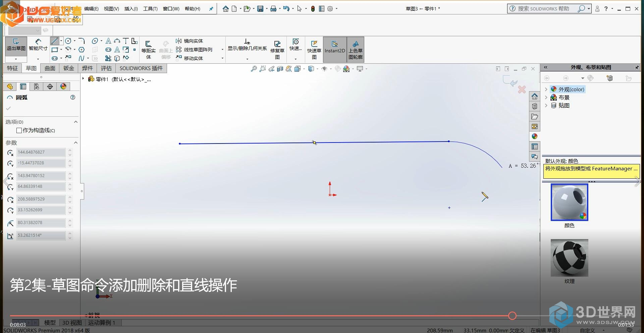Expand the 零件1 feature tree

pos(83,78)
